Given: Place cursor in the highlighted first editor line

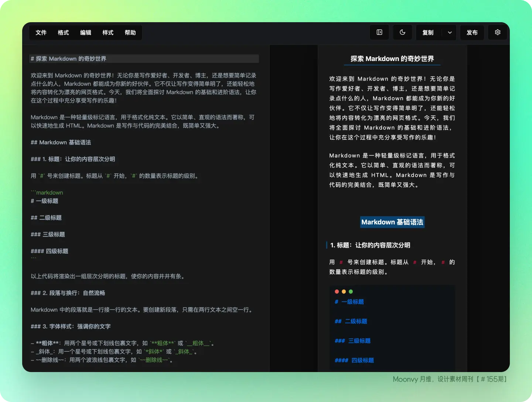Looking at the screenshot, I should click(144, 59).
